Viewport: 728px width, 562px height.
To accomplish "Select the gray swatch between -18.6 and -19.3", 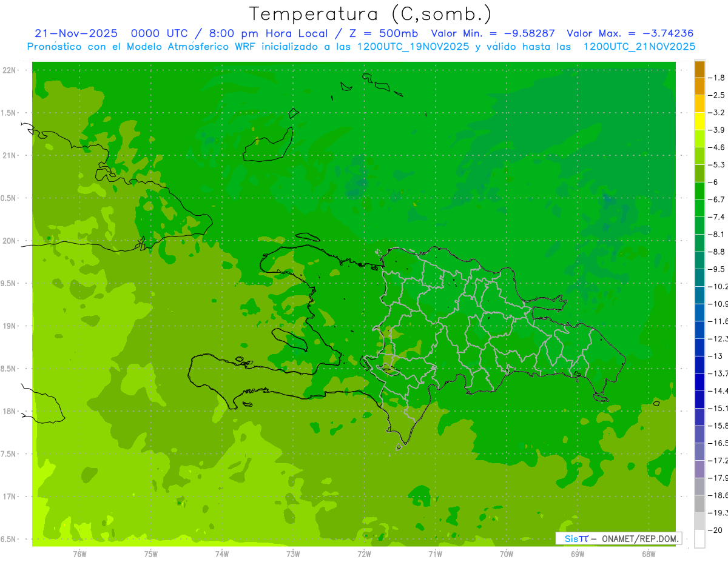I will point(699,504).
